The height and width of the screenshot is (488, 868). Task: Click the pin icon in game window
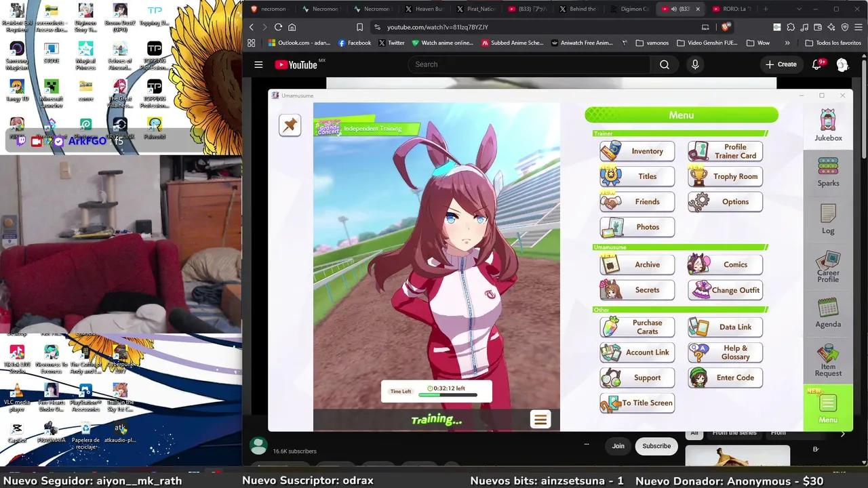290,125
